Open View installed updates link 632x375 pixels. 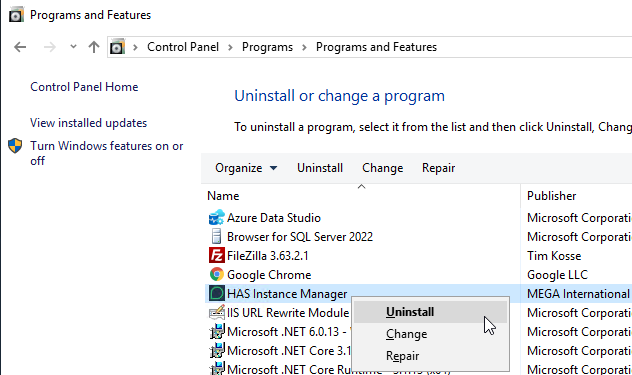coord(89,123)
